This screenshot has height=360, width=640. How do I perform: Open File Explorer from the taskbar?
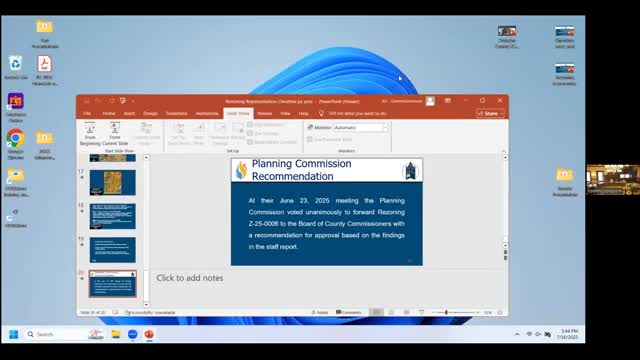tap(116, 334)
